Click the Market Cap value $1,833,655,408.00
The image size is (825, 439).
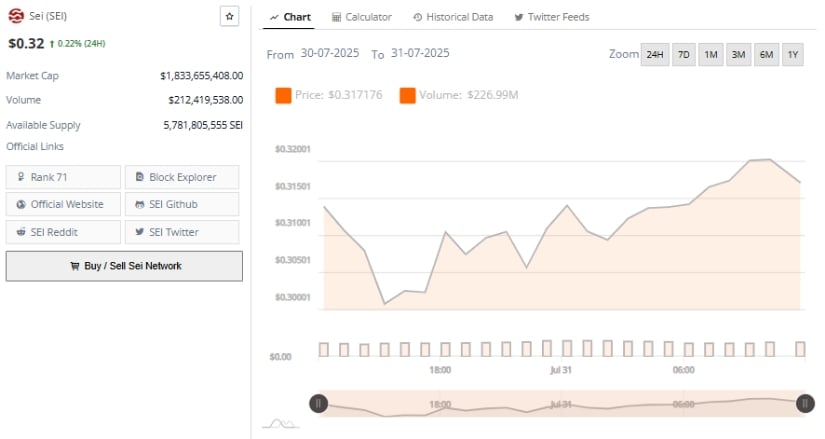(x=202, y=76)
